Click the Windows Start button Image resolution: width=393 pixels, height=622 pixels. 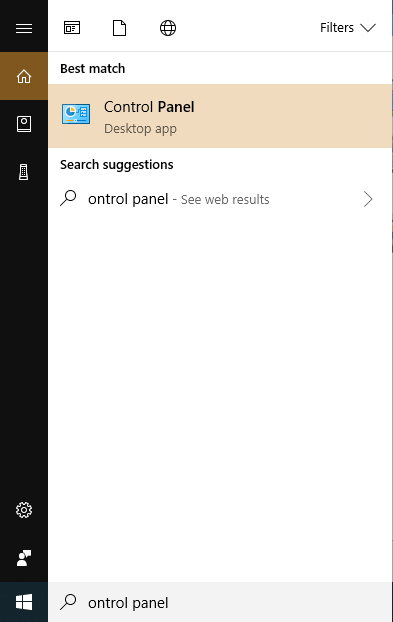[x=24, y=602]
